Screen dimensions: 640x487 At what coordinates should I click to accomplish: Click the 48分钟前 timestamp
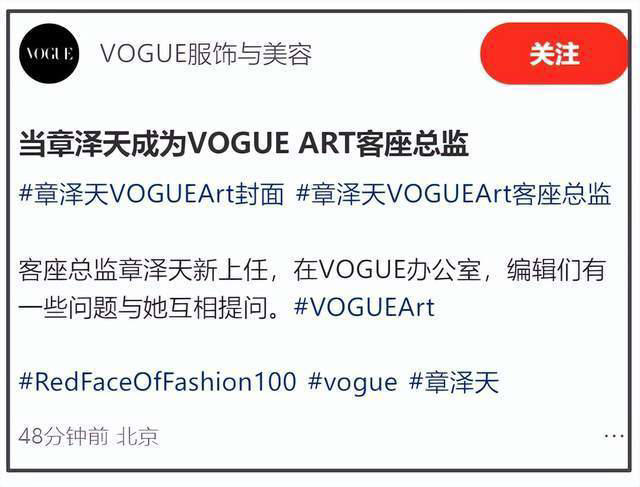pos(63,436)
